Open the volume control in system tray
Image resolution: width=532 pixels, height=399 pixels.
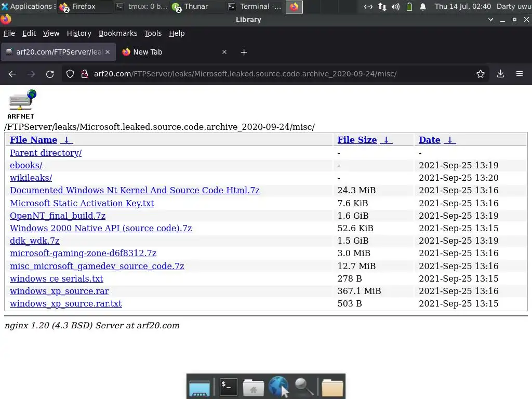tap(395, 7)
